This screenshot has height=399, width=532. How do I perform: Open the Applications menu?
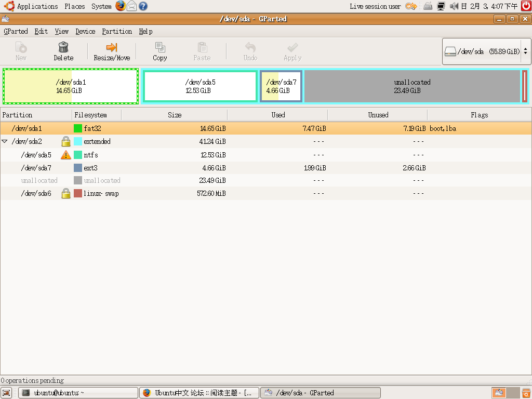tap(37, 6)
